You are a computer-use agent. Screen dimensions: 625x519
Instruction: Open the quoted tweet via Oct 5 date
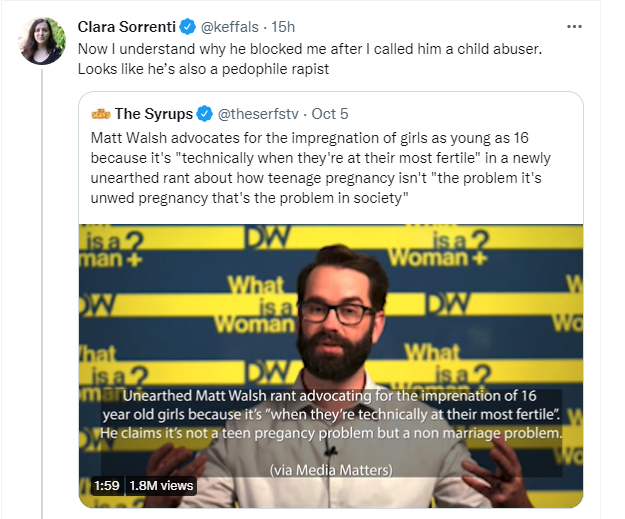329,114
